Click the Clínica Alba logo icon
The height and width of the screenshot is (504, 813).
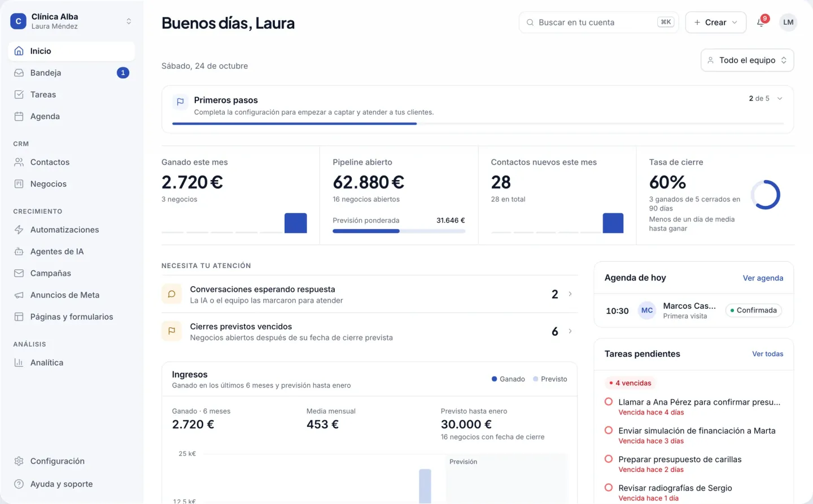tap(18, 21)
